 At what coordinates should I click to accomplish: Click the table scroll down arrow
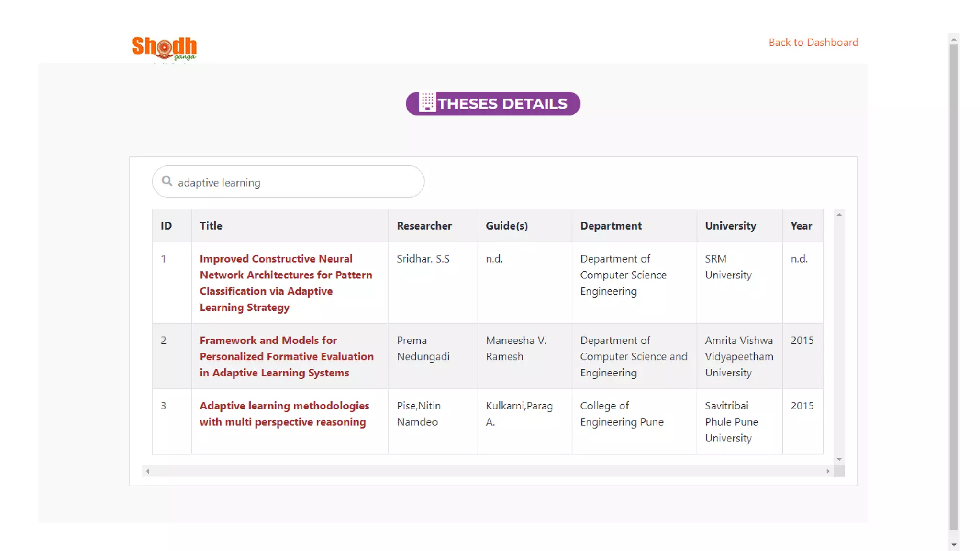[x=839, y=459]
